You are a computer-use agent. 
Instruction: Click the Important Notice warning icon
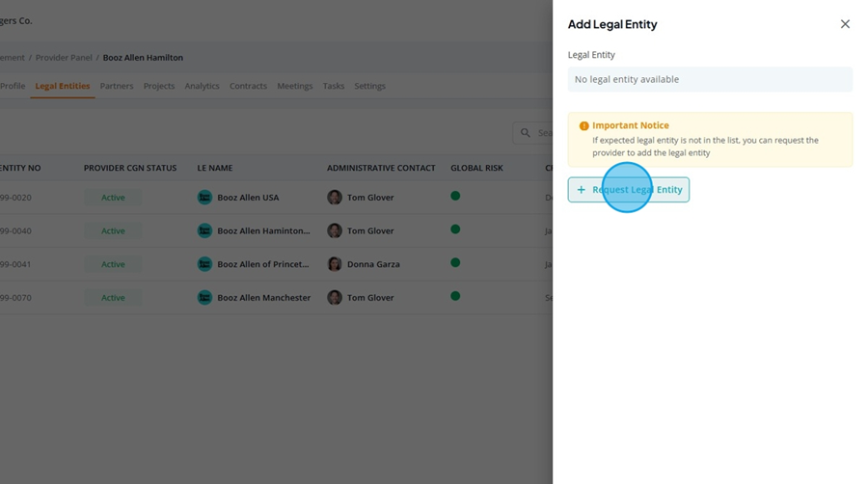tap(583, 125)
